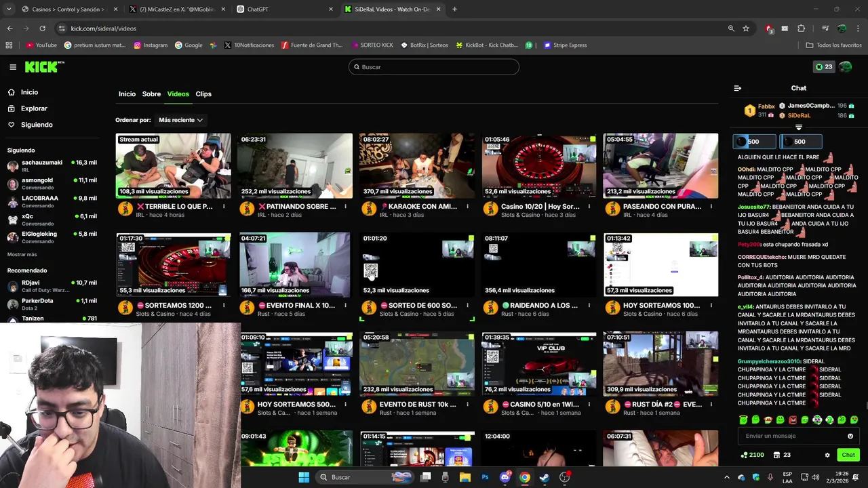The image size is (868, 488).
Task: Open sachauzumaki followed channel
Action: (x=52, y=165)
